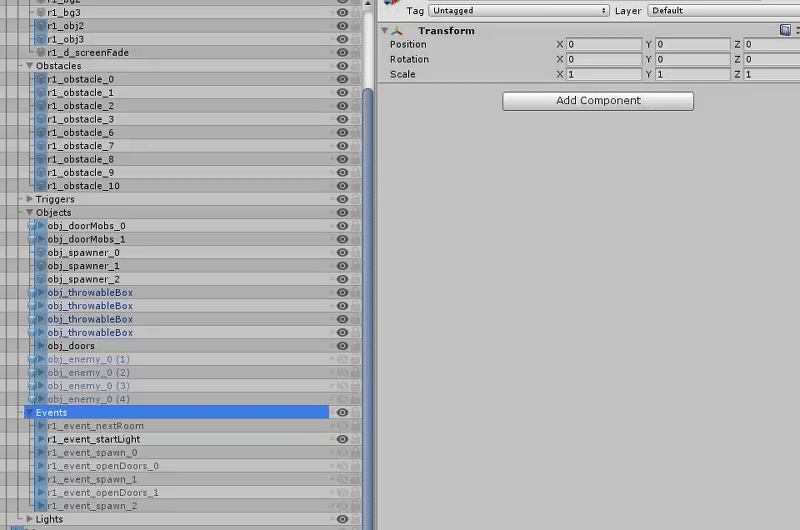
Task: Toggle visibility eye for obj_spawner_1
Action: pyautogui.click(x=342, y=266)
